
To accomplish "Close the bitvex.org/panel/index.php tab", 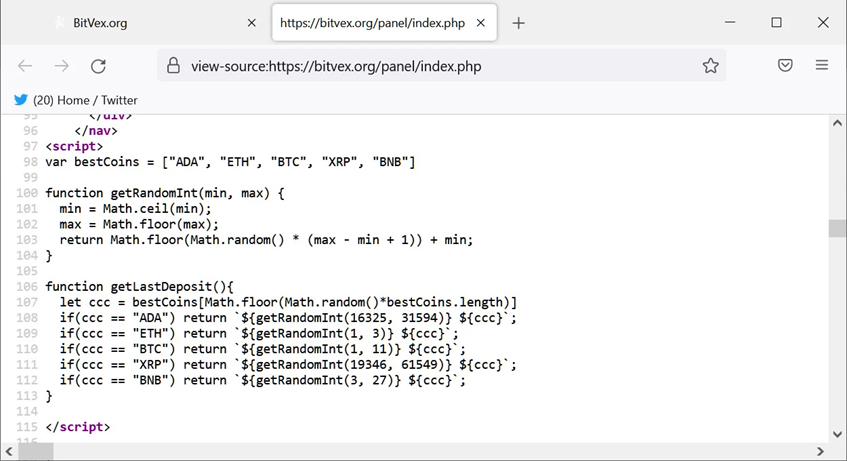I will coord(480,23).
